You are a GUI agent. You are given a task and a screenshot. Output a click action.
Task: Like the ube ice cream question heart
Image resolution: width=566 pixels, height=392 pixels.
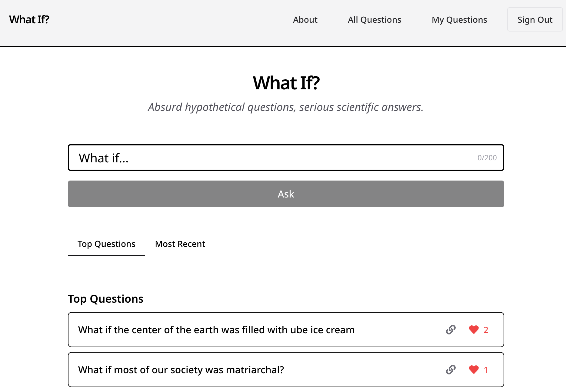[x=474, y=330]
